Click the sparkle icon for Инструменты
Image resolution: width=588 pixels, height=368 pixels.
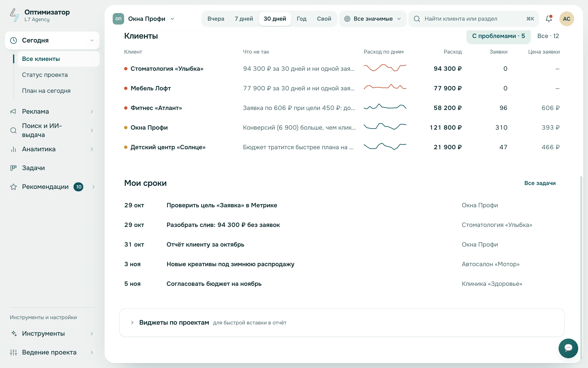click(x=14, y=333)
